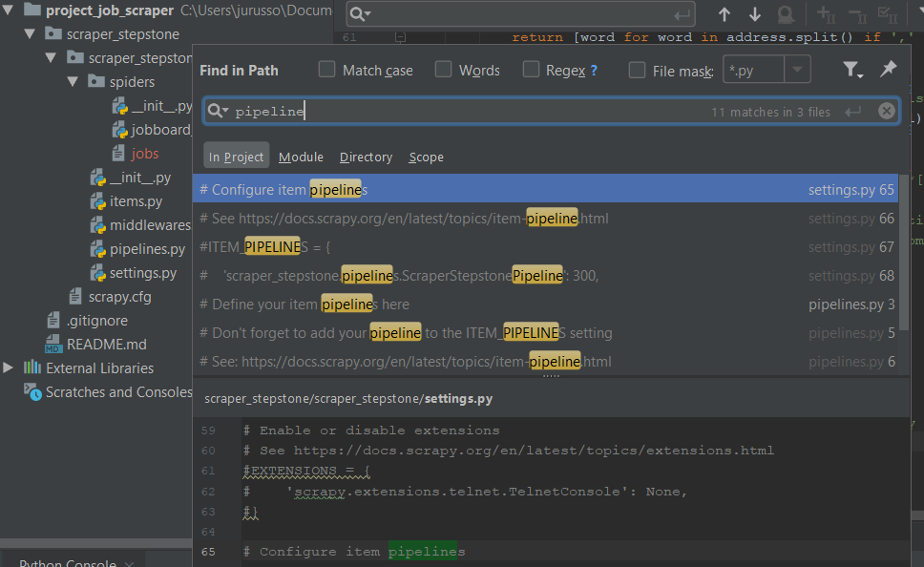The width and height of the screenshot is (924, 567).
Task: Open search history magnifier dropdown
Action: pos(218,111)
